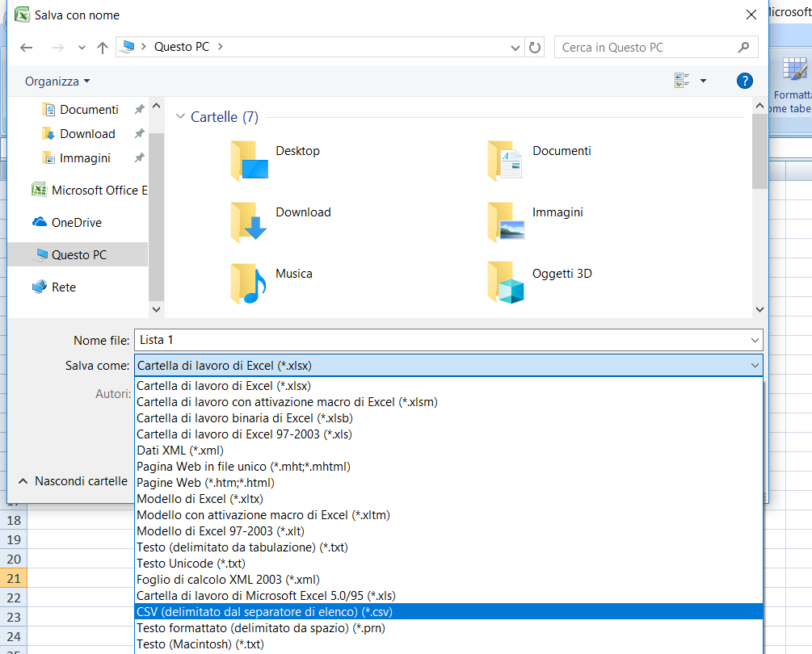Open the Immagini folder in main pane
This screenshot has height=654, width=812.
coord(506,222)
